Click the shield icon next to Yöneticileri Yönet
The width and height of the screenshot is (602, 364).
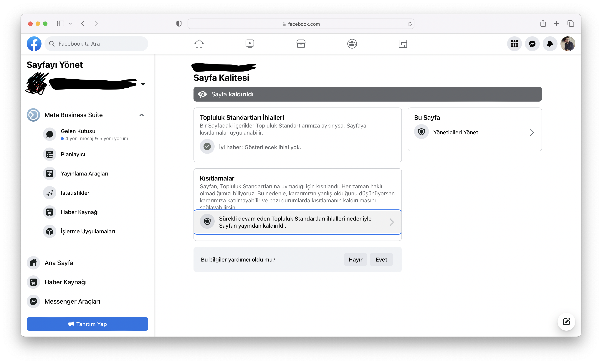(x=421, y=132)
